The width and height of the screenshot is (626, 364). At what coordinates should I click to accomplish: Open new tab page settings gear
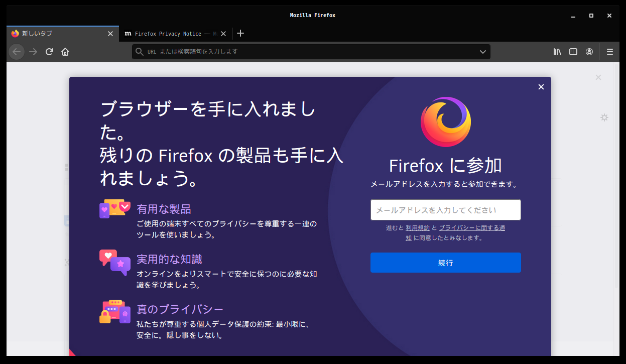tap(604, 117)
